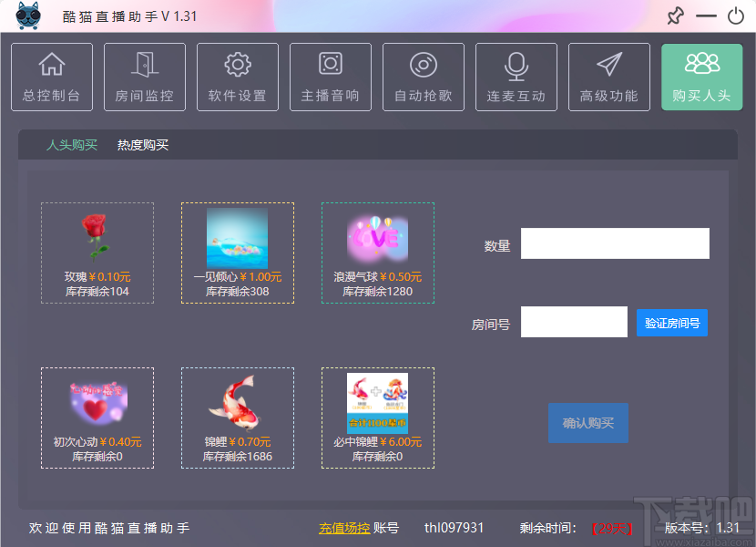Click the pin window icon
The image size is (756, 547).
pyautogui.click(x=676, y=15)
